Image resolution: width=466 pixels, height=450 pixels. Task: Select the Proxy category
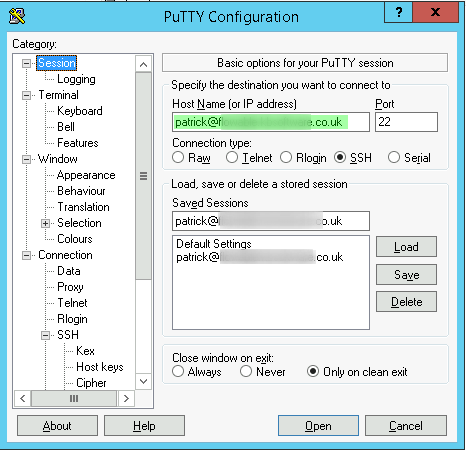pos(70,287)
